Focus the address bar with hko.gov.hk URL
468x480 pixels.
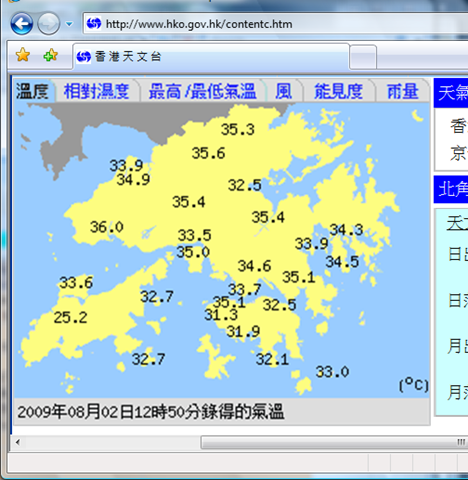[276, 23]
